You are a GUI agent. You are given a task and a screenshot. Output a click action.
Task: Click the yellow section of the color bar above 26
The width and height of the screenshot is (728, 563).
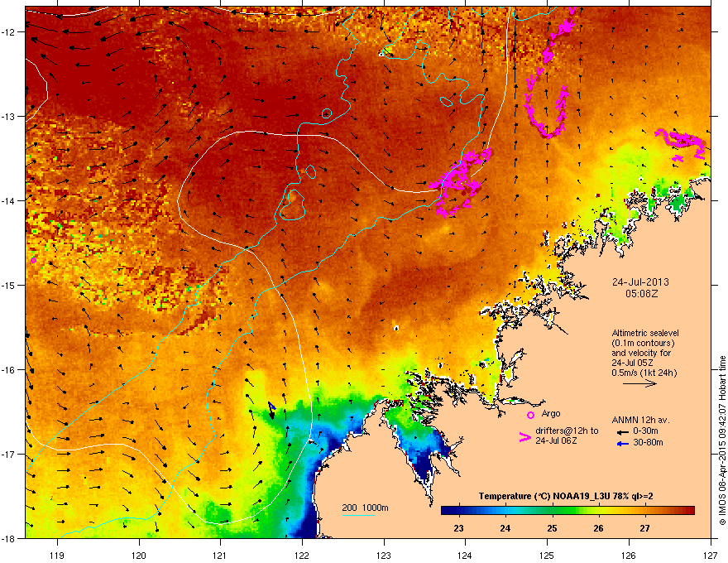tap(598, 510)
